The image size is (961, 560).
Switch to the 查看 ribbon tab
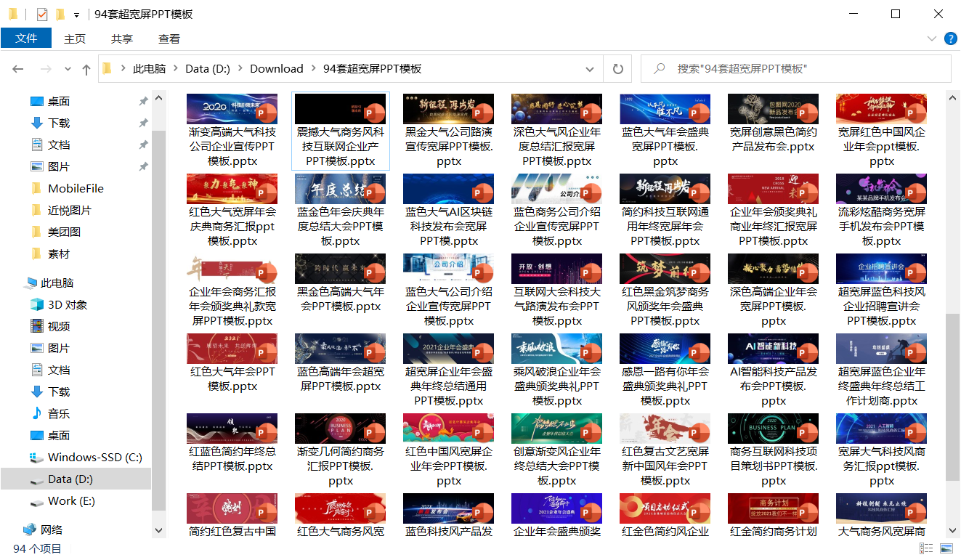(x=169, y=38)
